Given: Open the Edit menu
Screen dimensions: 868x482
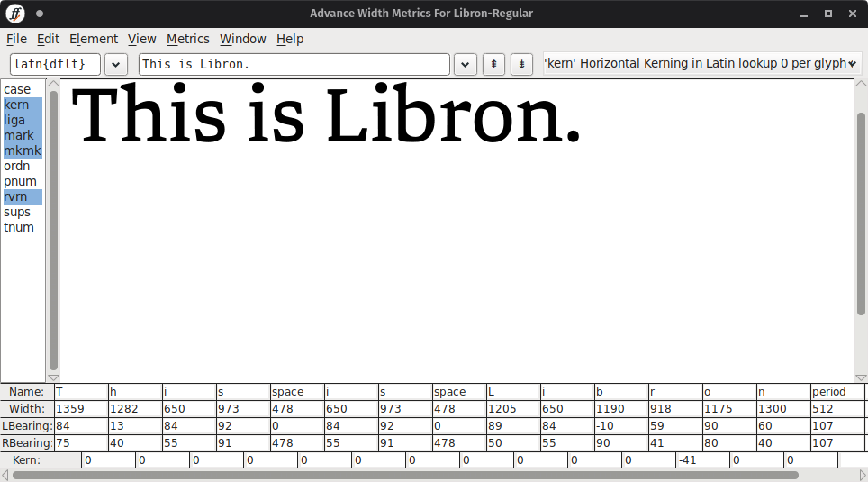Looking at the screenshot, I should tap(48, 39).
